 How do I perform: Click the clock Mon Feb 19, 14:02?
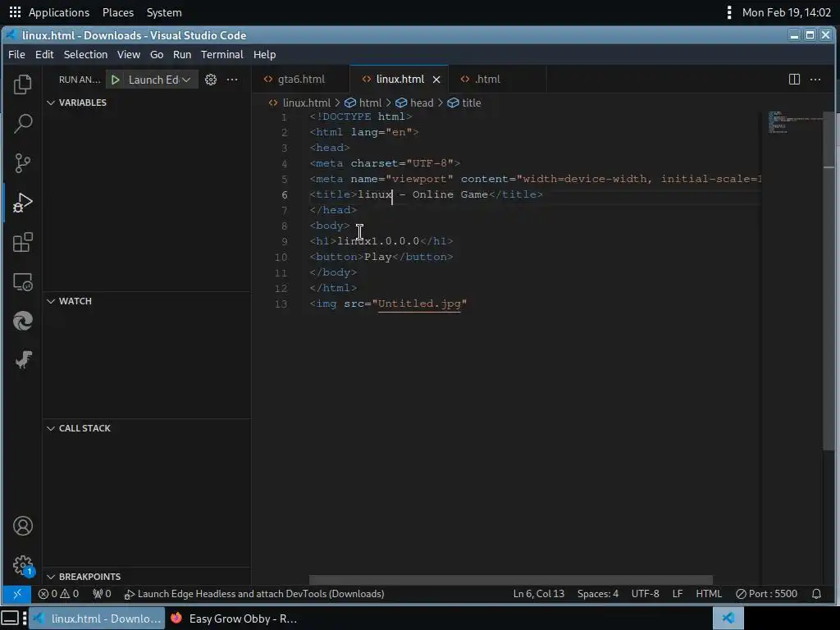787,12
